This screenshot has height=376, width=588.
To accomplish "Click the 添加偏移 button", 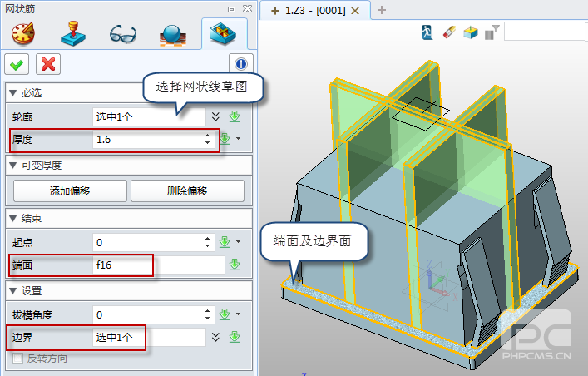I will pyautogui.click(x=70, y=190).
